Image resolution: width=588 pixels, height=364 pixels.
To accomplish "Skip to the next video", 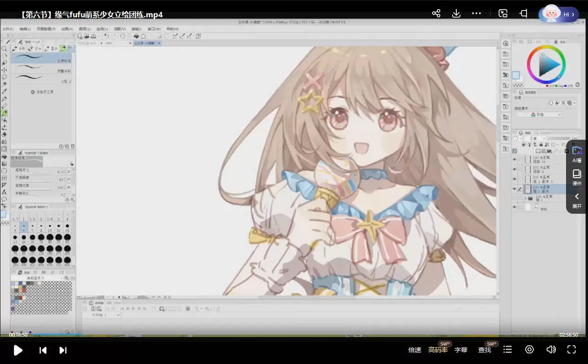I will pos(63,350).
